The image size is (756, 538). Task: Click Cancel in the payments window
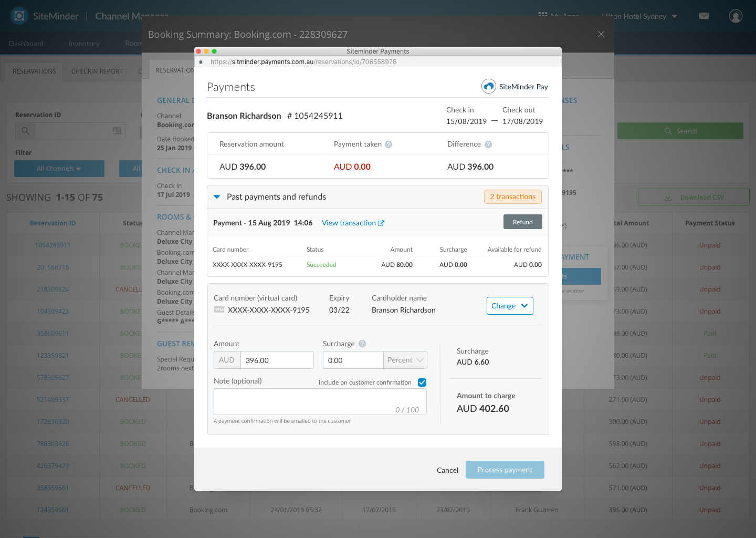tap(448, 470)
